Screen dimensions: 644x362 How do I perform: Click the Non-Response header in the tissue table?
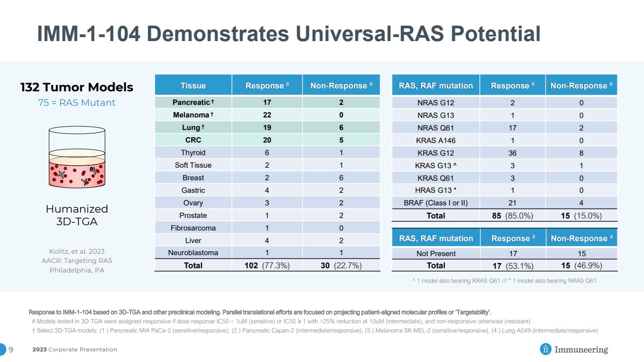point(341,85)
